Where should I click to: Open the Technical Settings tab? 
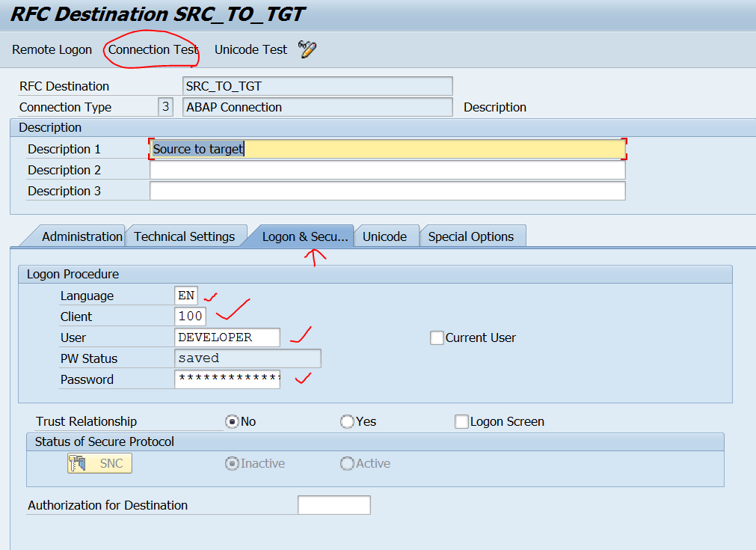click(x=185, y=236)
